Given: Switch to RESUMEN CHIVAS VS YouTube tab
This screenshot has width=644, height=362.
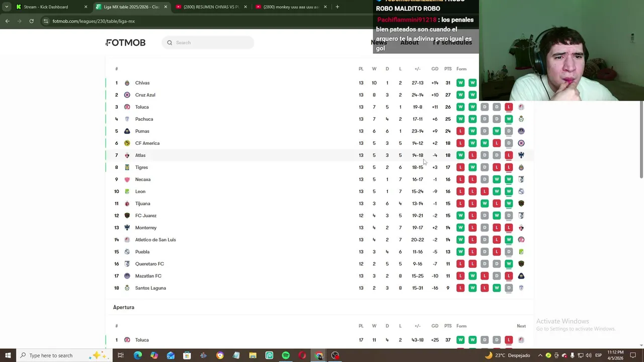Looking at the screenshot, I should 211,7.
